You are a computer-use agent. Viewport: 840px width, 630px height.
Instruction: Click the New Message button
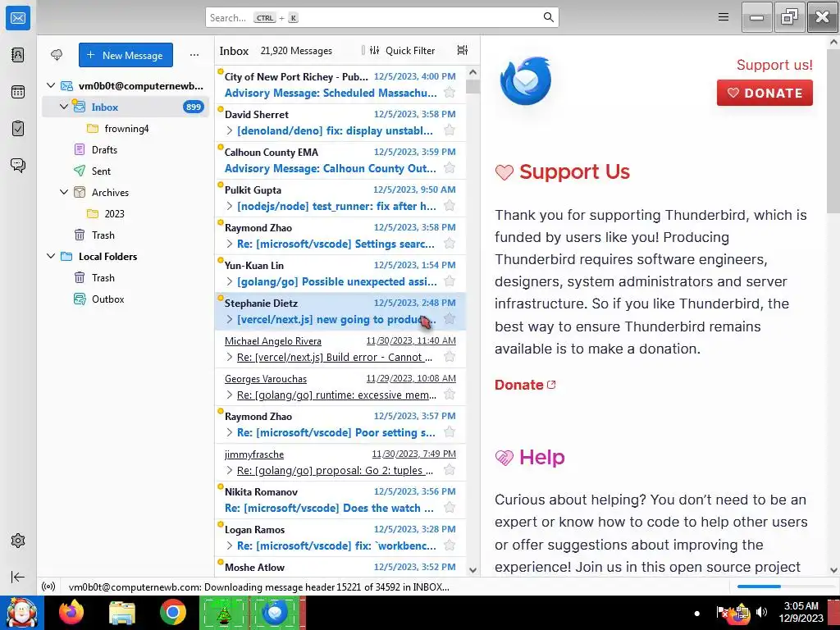point(126,55)
